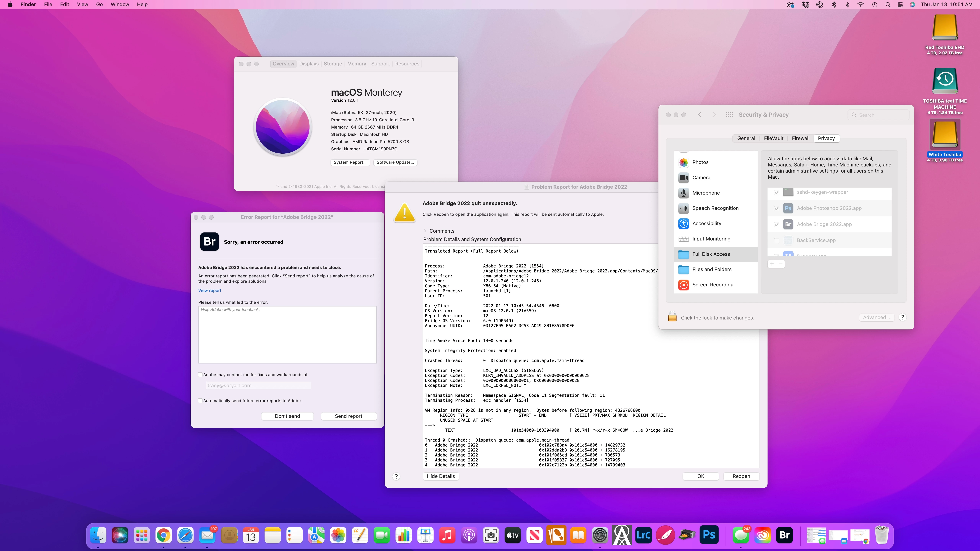The width and height of the screenshot is (980, 551).
Task: Go back in System Preferences
Action: (700, 115)
